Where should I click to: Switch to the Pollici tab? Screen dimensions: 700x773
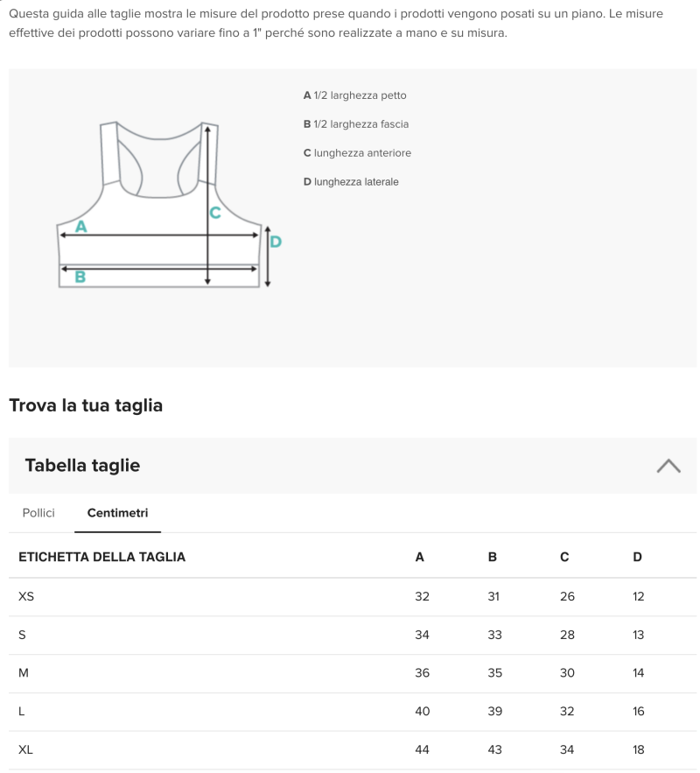click(x=38, y=513)
